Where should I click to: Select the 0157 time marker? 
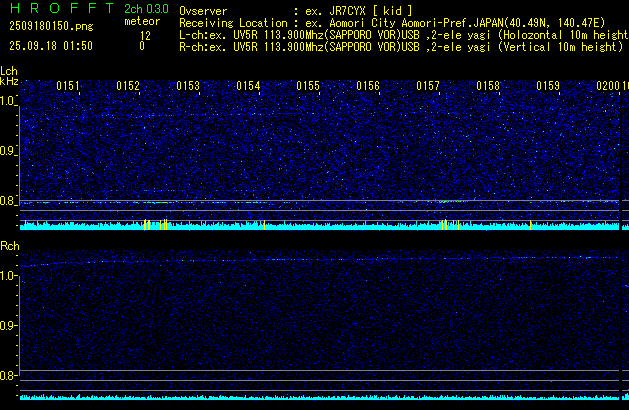click(x=428, y=86)
